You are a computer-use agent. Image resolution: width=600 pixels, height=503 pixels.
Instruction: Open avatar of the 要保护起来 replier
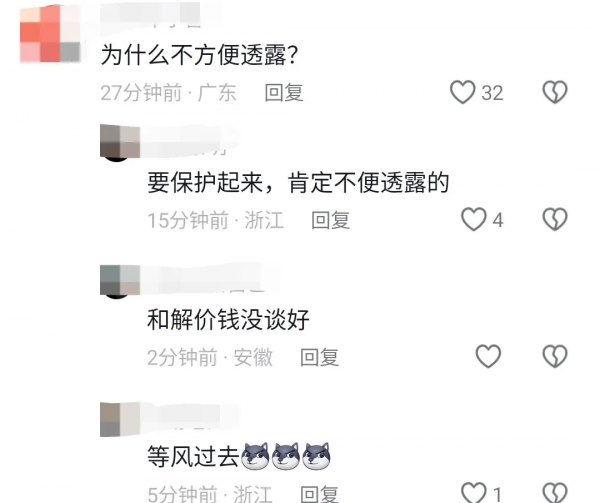(120, 141)
